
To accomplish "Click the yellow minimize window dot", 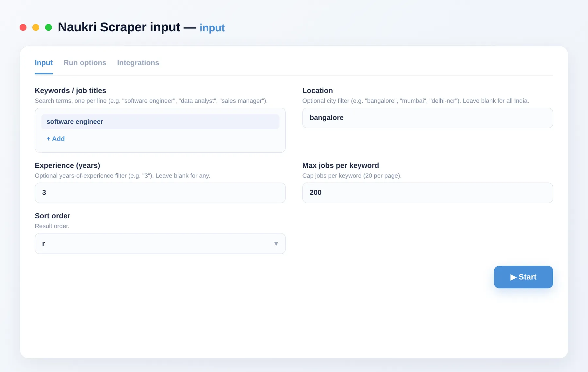I will [x=36, y=27].
